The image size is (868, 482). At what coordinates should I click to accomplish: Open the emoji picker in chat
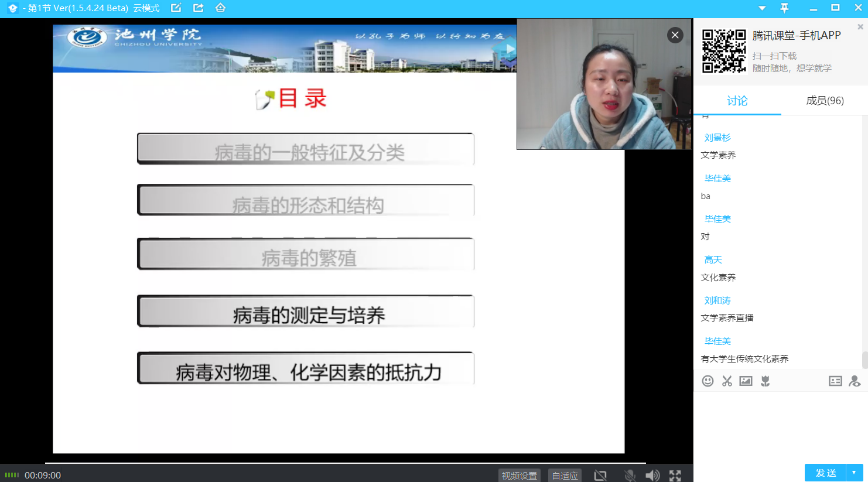(x=708, y=381)
